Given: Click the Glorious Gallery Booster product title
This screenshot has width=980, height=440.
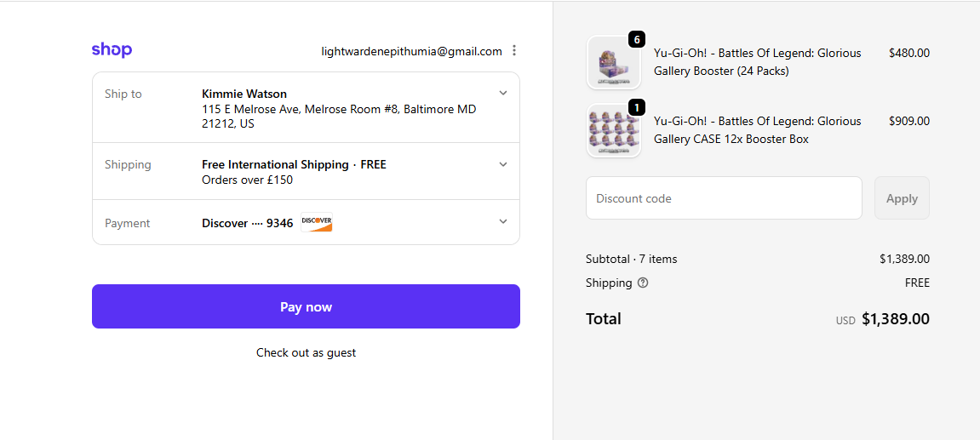Looking at the screenshot, I should point(758,62).
